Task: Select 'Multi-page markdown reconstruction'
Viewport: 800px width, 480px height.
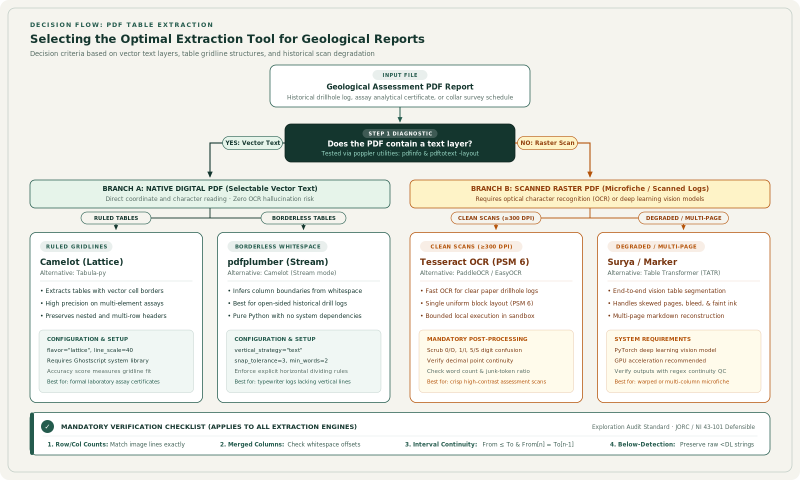Action: 668,316
